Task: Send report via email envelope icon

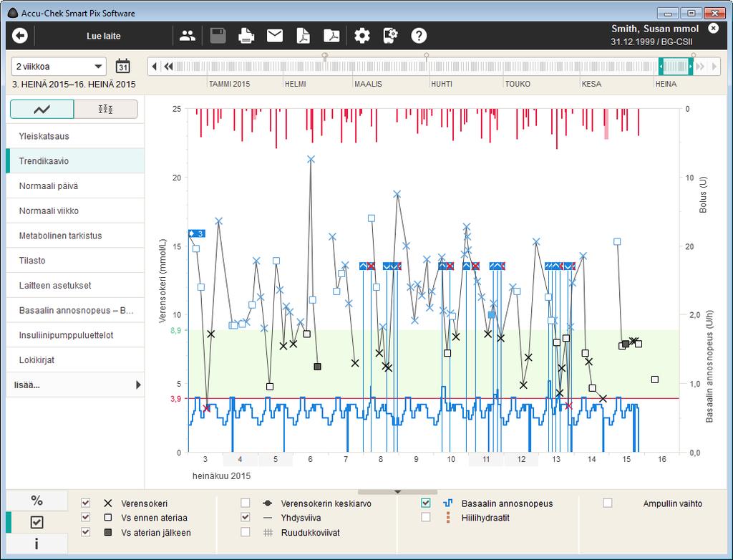Action: click(x=275, y=36)
